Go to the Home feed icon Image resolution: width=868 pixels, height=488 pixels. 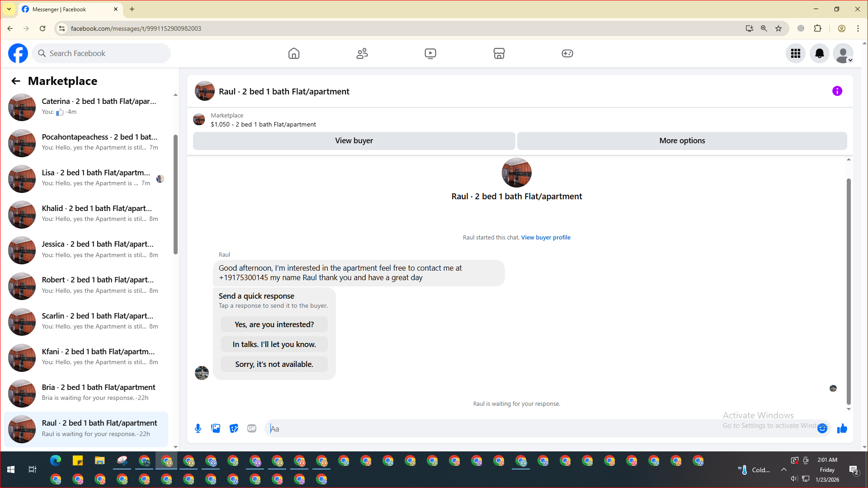[x=294, y=53]
